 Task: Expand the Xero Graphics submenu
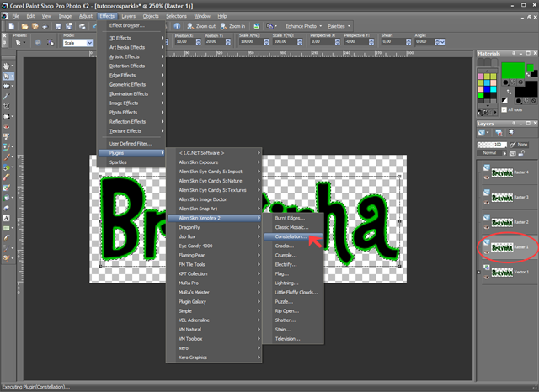coord(215,358)
